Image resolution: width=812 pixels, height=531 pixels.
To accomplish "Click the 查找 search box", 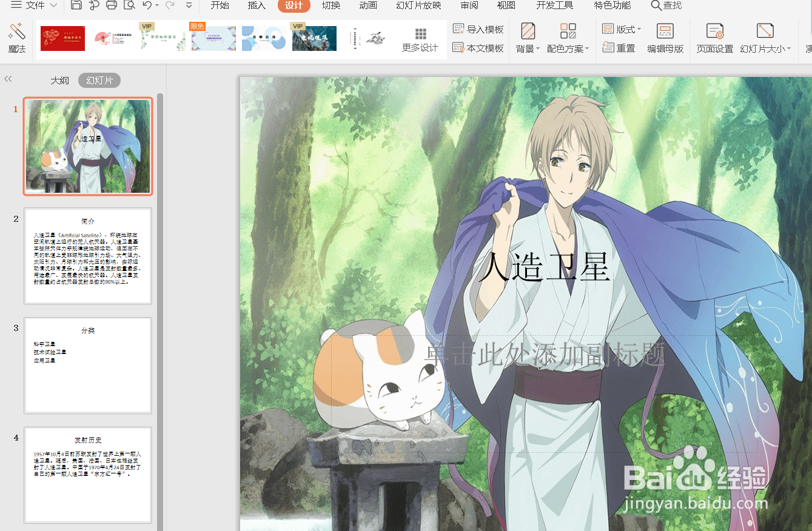I will click(666, 5).
